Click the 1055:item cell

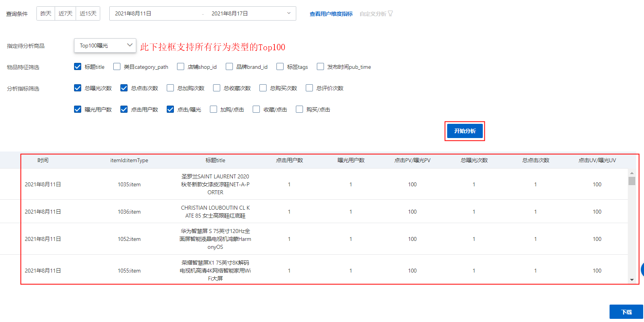pos(129,271)
